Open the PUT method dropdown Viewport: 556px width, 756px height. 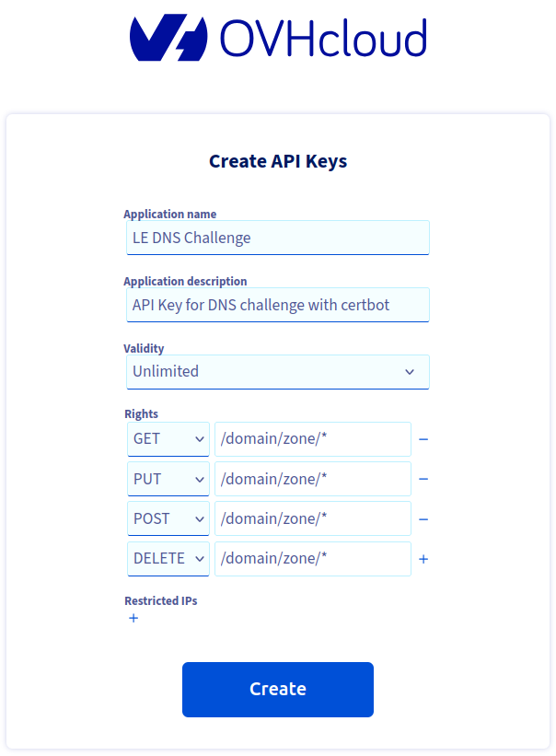click(168, 479)
